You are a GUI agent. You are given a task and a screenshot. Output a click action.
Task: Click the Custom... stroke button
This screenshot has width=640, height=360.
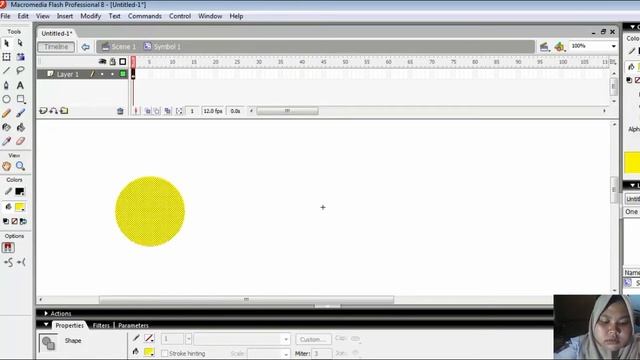[313, 339]
